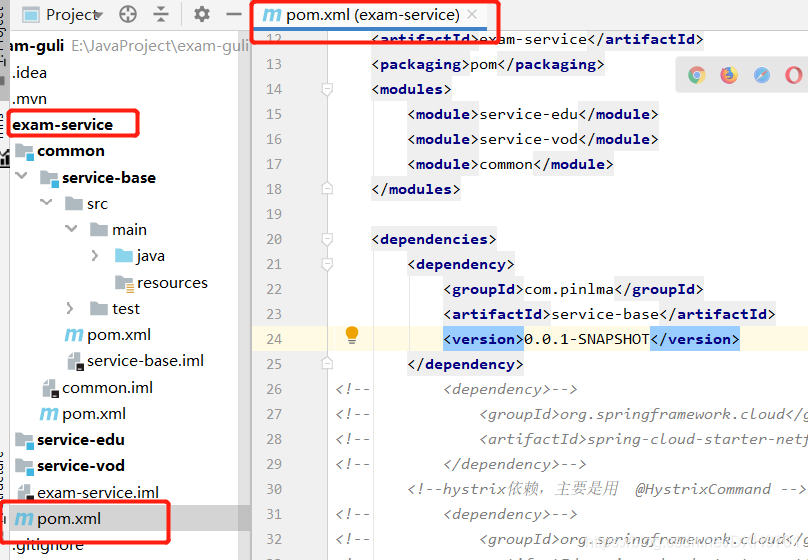Click the locate/scroll-from-source target icon

coord(128,14)
